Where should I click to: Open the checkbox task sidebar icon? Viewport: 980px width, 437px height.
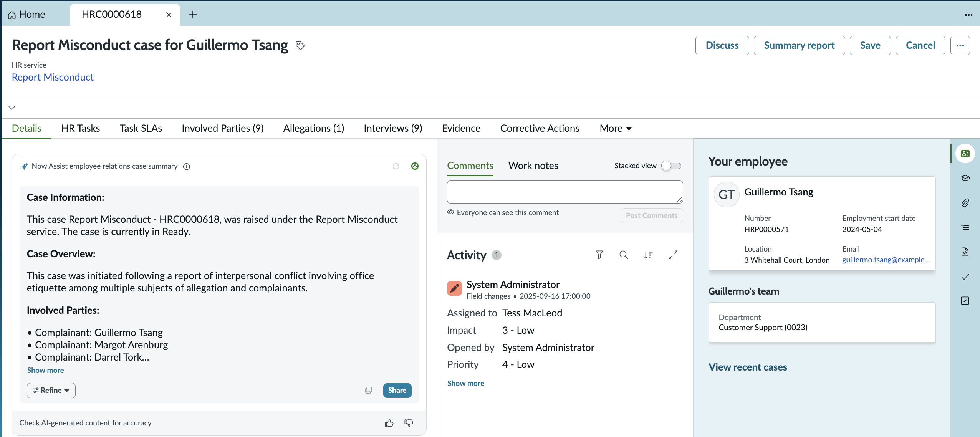coord(965,301)
